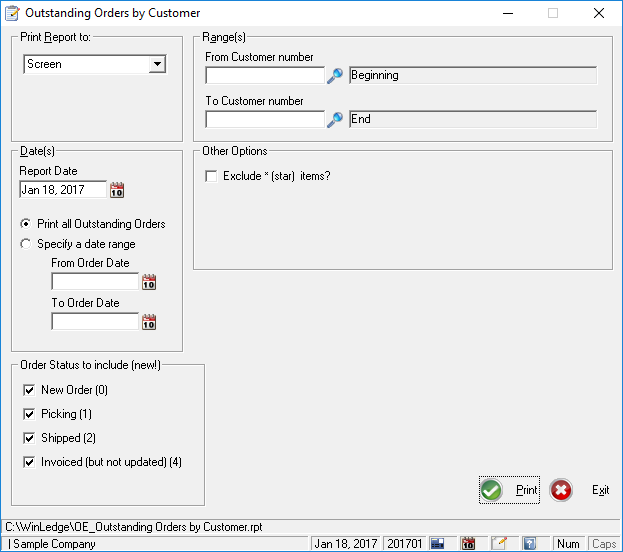Open lookup for From Customer number

[336, 75]
